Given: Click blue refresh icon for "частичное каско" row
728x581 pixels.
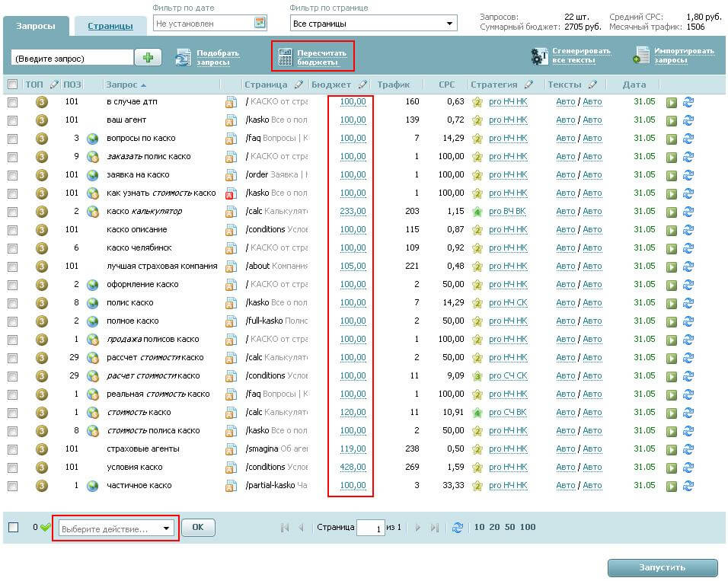Looking at the screenshot, I should point(688,486).
